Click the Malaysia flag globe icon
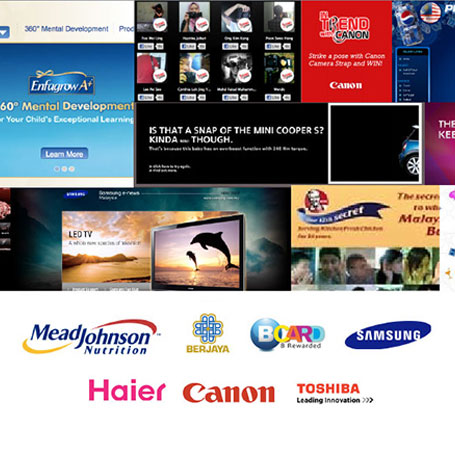Image resolution: width=455 pixels, height=450 pixels. [431, 12]
